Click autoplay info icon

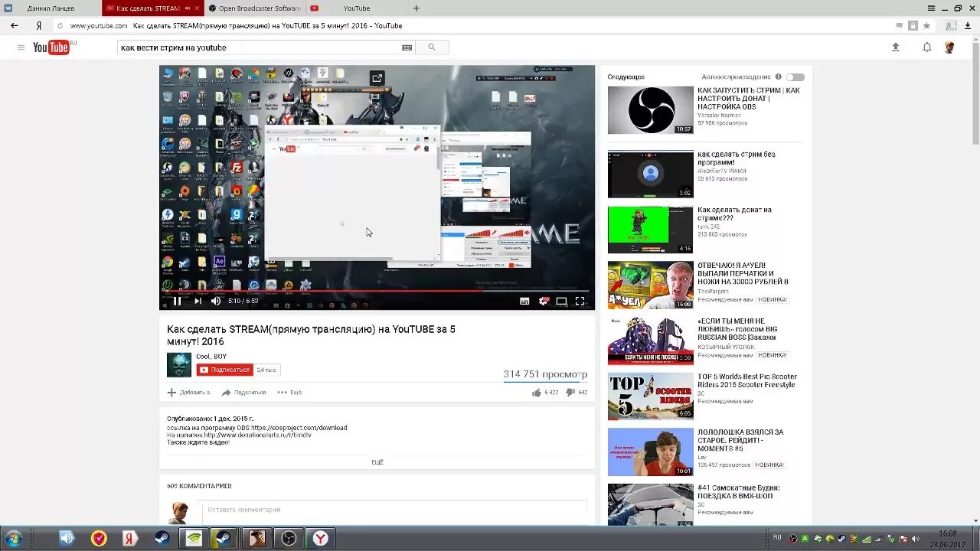[778, 77]
